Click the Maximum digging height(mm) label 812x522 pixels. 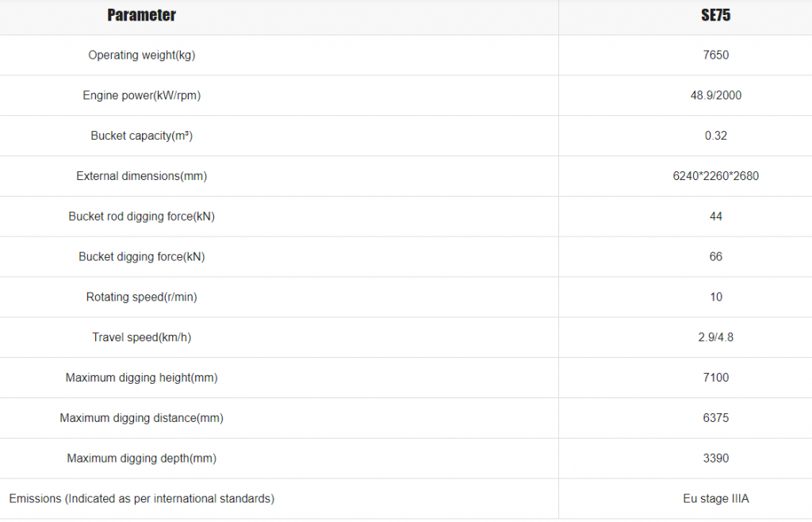point(141,378)
